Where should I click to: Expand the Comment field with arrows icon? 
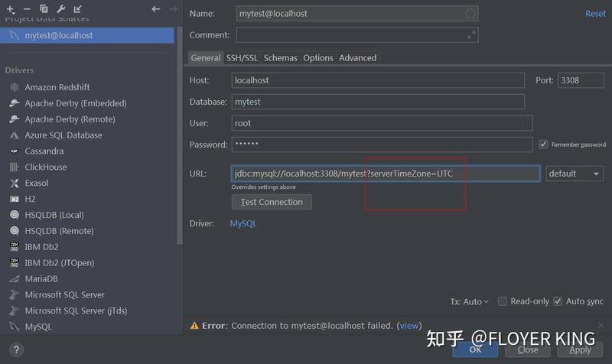[x=471, y=35]
